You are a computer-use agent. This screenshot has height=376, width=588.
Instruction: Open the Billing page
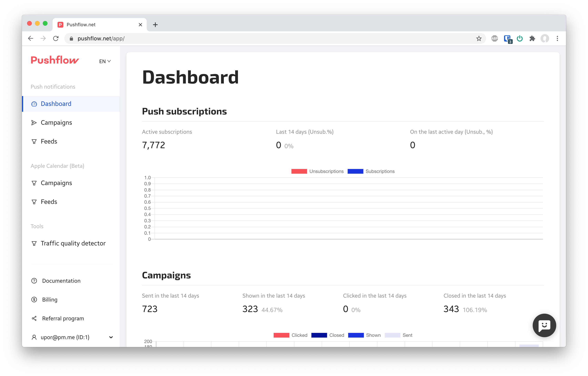(50, 300)
